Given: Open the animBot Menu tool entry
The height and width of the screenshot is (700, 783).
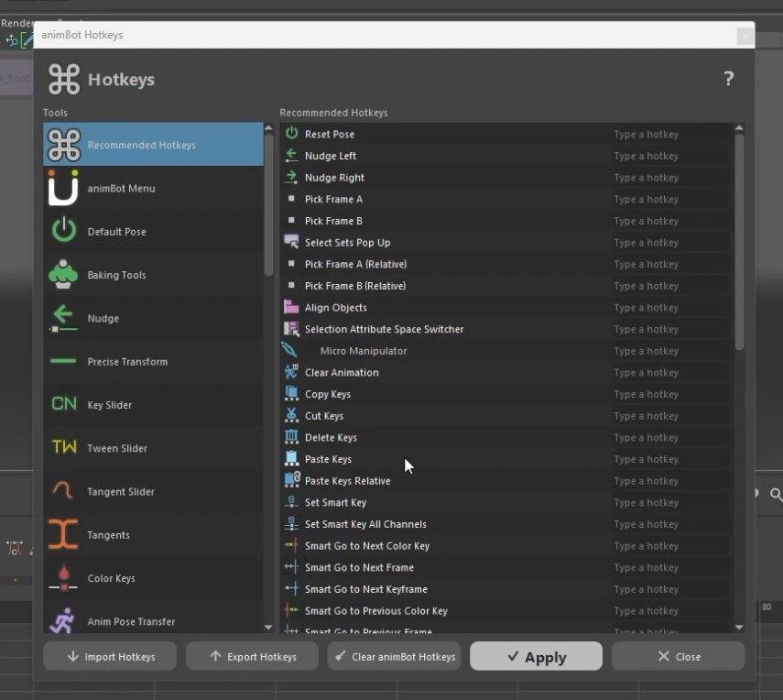Looking at the screenshot, I should pos(153,189).
